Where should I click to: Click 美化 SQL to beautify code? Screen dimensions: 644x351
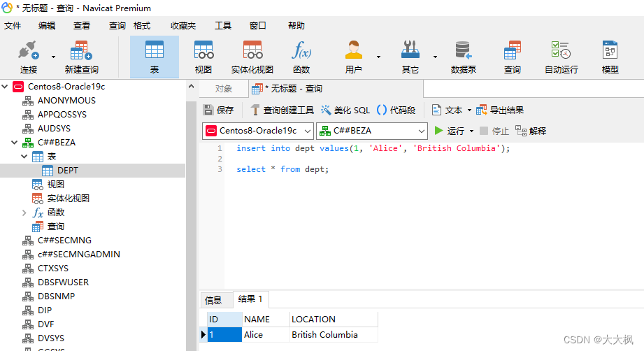pos(345,110)
